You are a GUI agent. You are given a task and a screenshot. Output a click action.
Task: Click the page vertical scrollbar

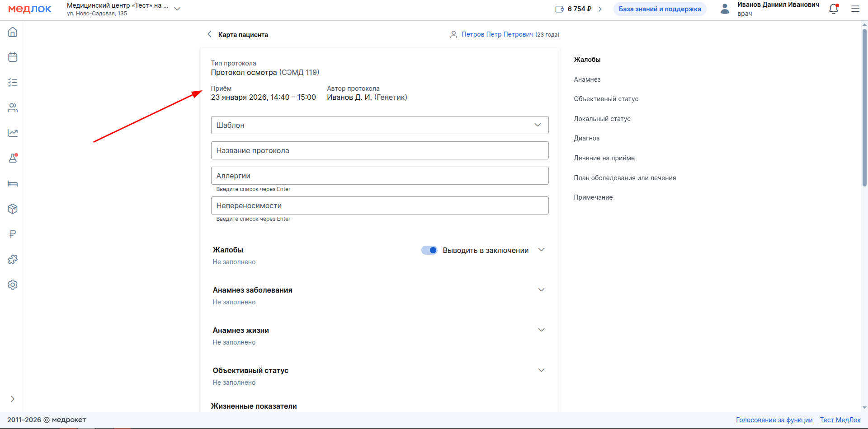[x=864, y=108]
